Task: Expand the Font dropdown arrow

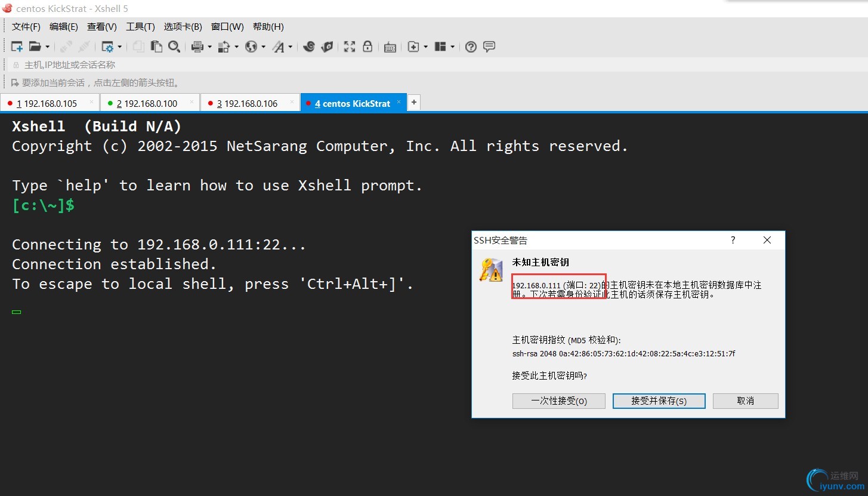Action: [291, 47]
